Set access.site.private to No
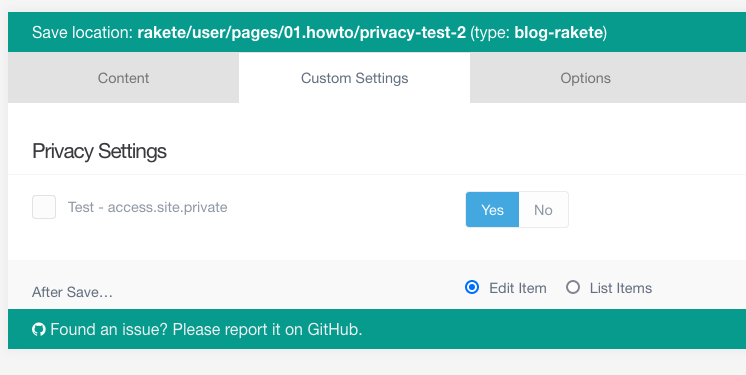The image size is (746, 375). tap(543, 210)
